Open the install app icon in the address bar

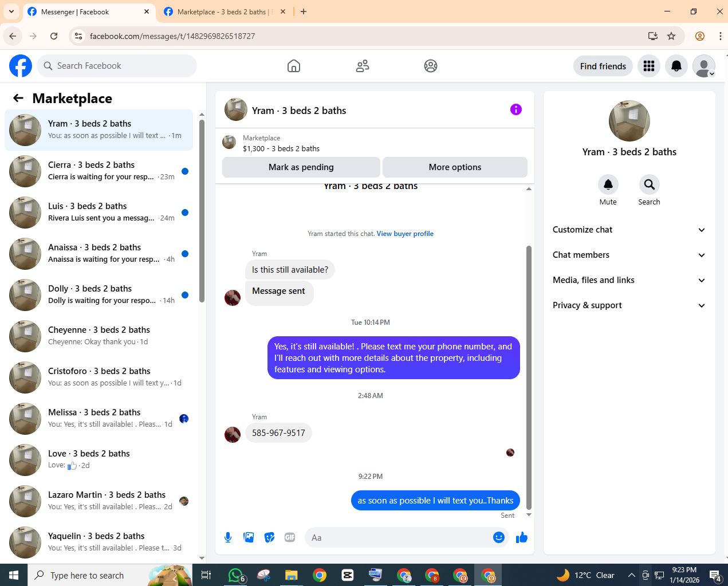652,36
